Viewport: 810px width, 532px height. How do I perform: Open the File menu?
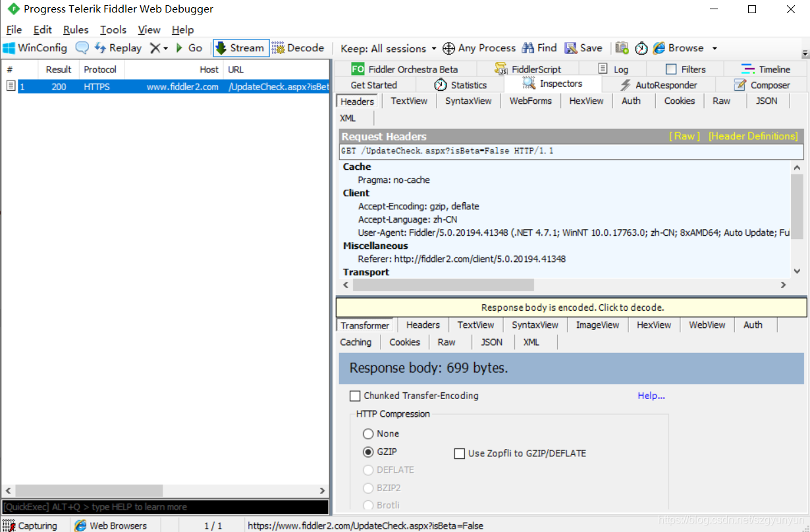point(14,30)
